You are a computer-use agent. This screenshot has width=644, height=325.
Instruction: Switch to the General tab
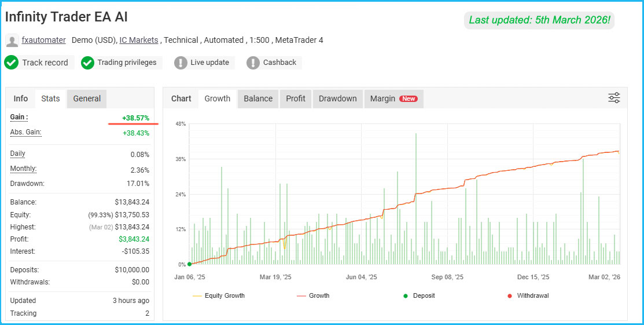87,98
